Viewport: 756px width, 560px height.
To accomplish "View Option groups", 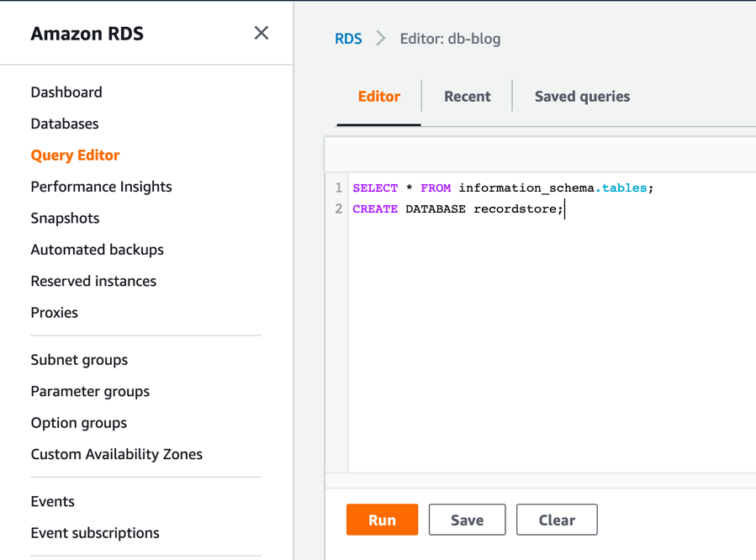I will click(78, 422).
